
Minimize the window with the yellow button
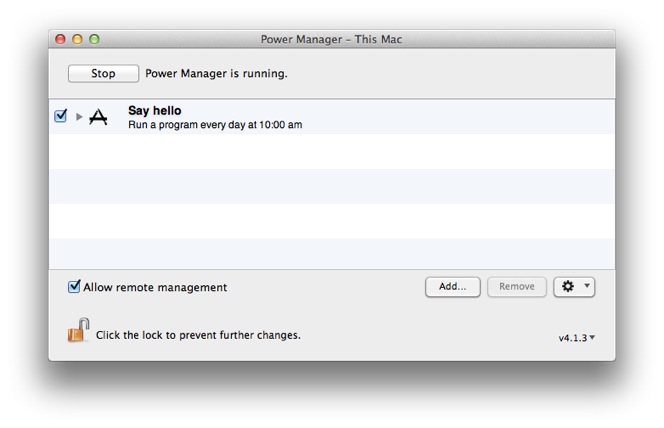click(x=77, y=39)
